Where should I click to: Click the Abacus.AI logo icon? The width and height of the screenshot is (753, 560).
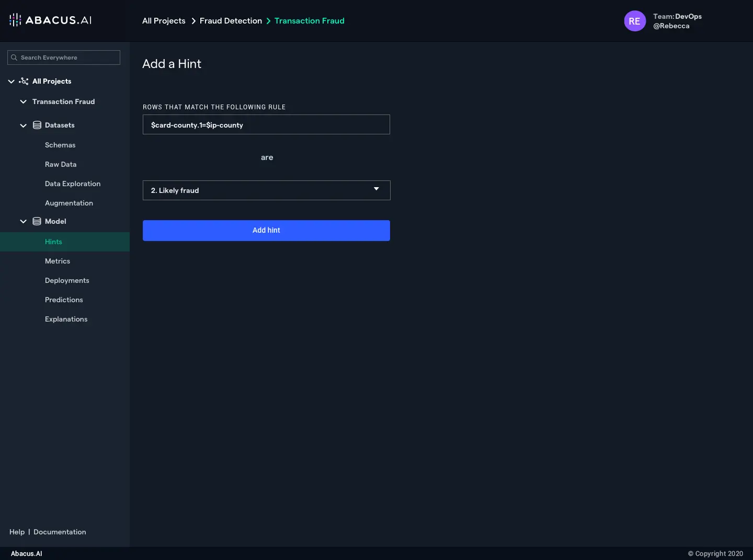tap(15, 20)
